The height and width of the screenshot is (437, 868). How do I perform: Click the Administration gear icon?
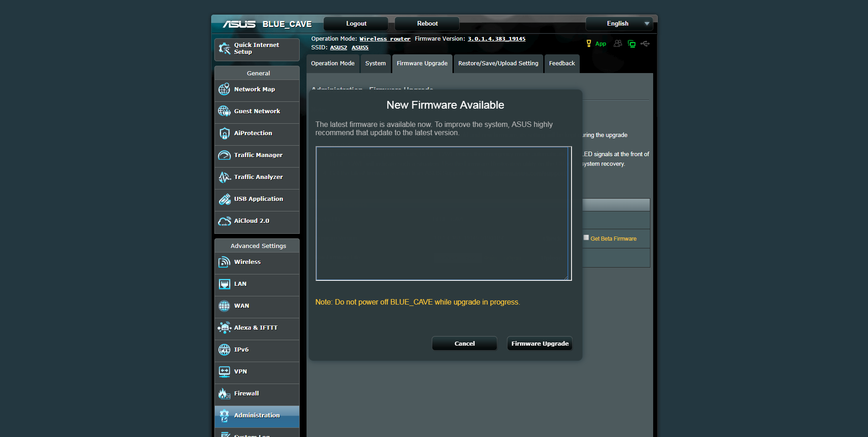(224, 416)
